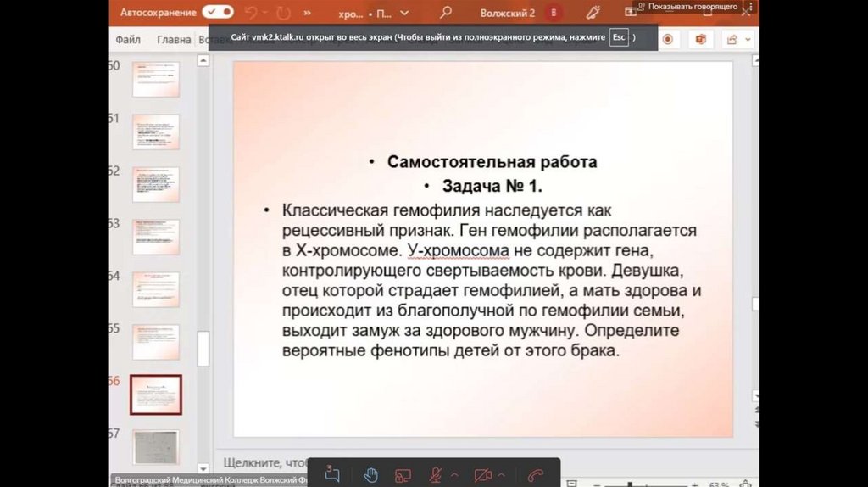Click the Волжский 2 account name
The height and width of the screenshot is (487, 868).
(x=507, y=13)
